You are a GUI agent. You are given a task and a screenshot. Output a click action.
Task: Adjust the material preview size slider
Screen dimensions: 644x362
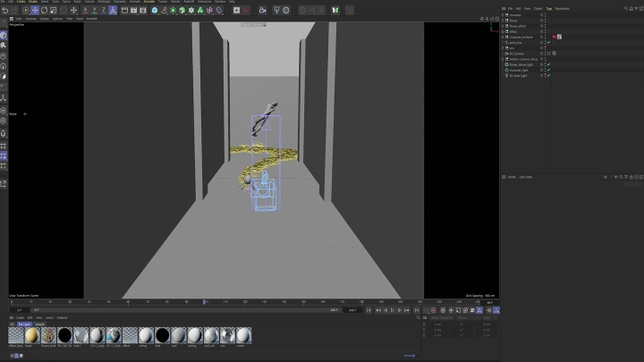coord(410,356)
